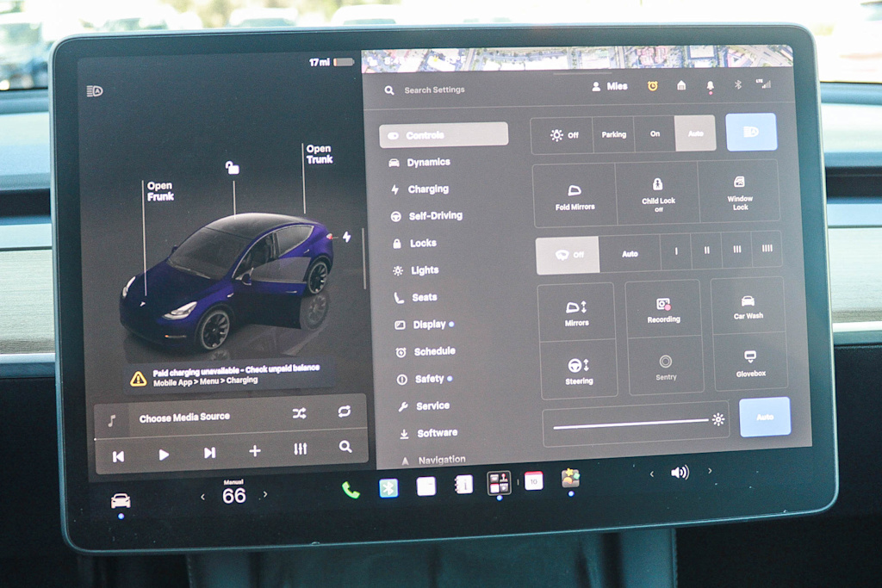Tap Open Trunk on the car
882x588 pixels.
(319, 154)
